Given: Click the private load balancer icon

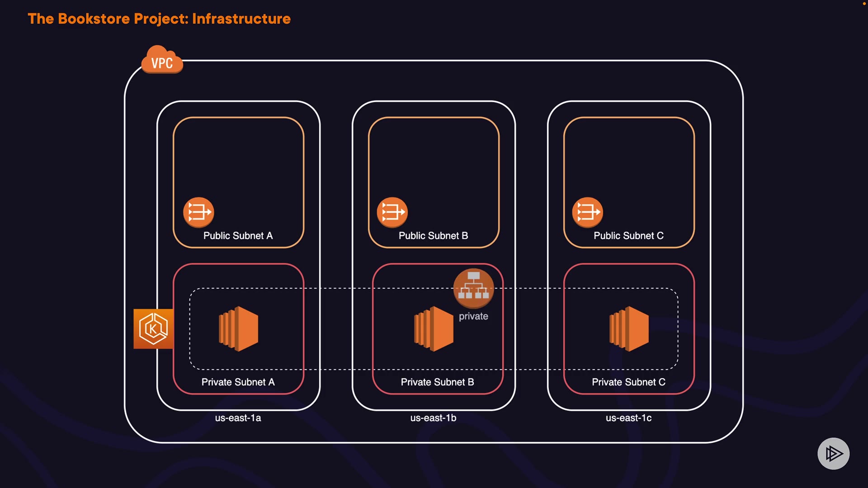Looking at the screenshot, I should (x=473, y=288).
